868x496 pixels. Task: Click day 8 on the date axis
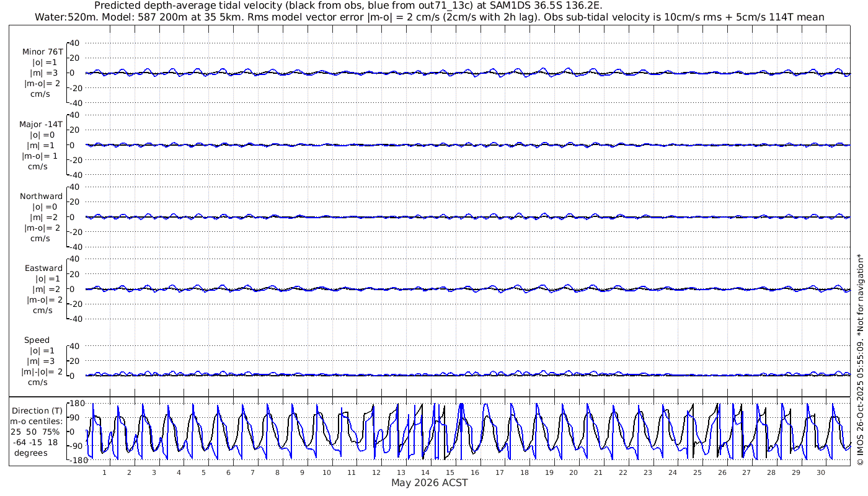point(277,472)
